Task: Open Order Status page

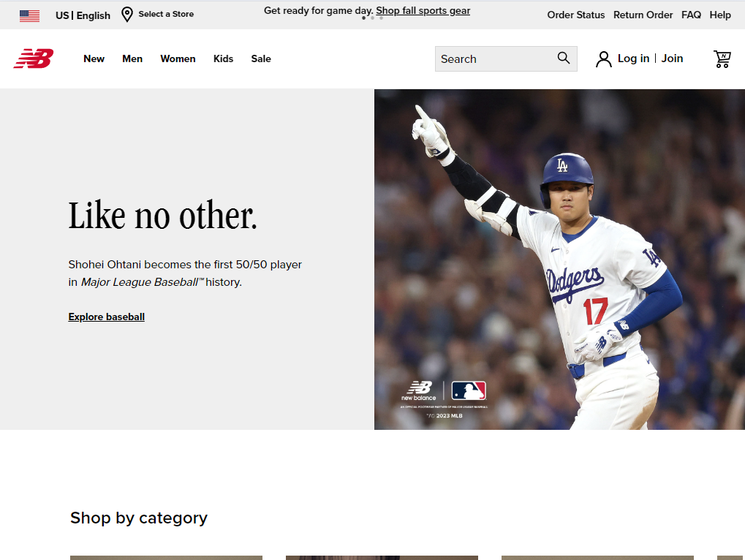Action: (x=576, y=15)
